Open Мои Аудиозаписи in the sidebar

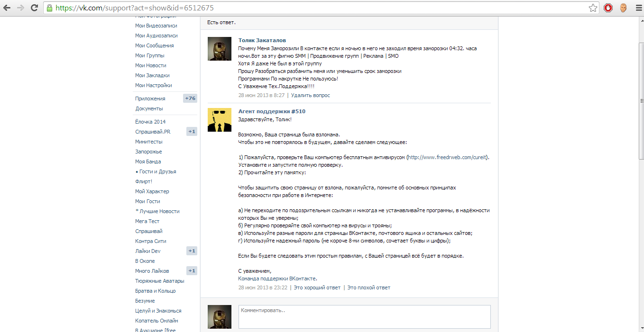point(156,36)
